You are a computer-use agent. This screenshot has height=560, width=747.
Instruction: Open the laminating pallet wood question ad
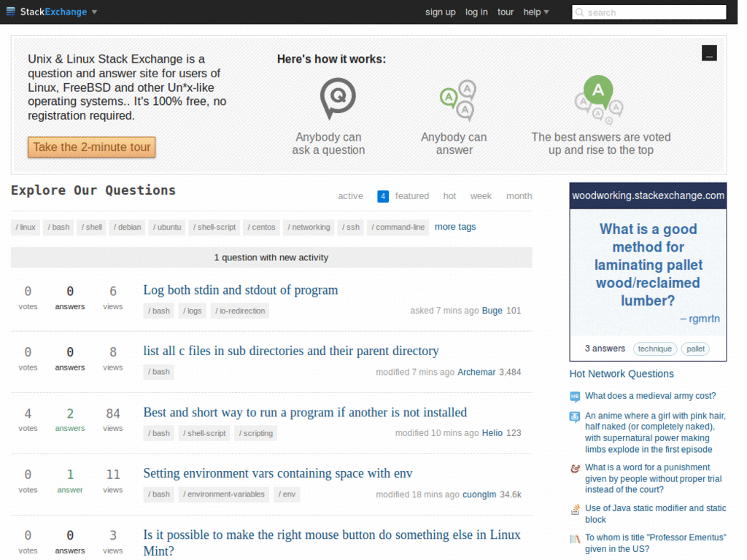click(648, 265)
